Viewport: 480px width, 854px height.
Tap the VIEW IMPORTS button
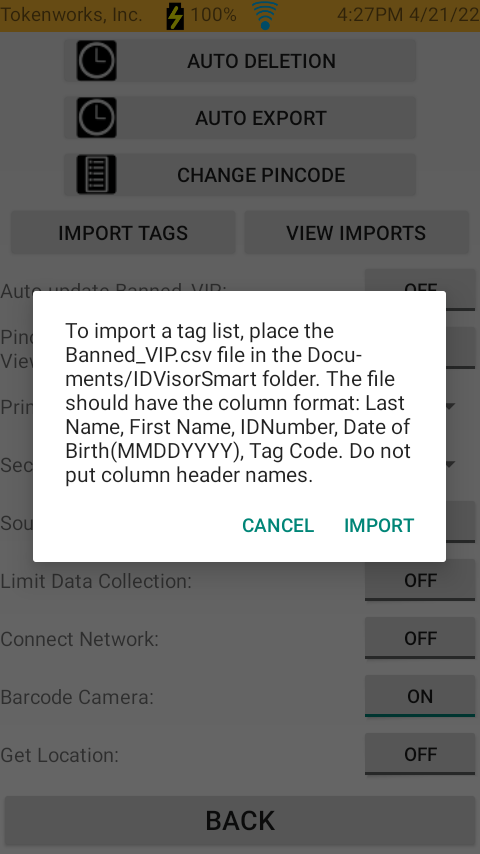click(356, 233)
